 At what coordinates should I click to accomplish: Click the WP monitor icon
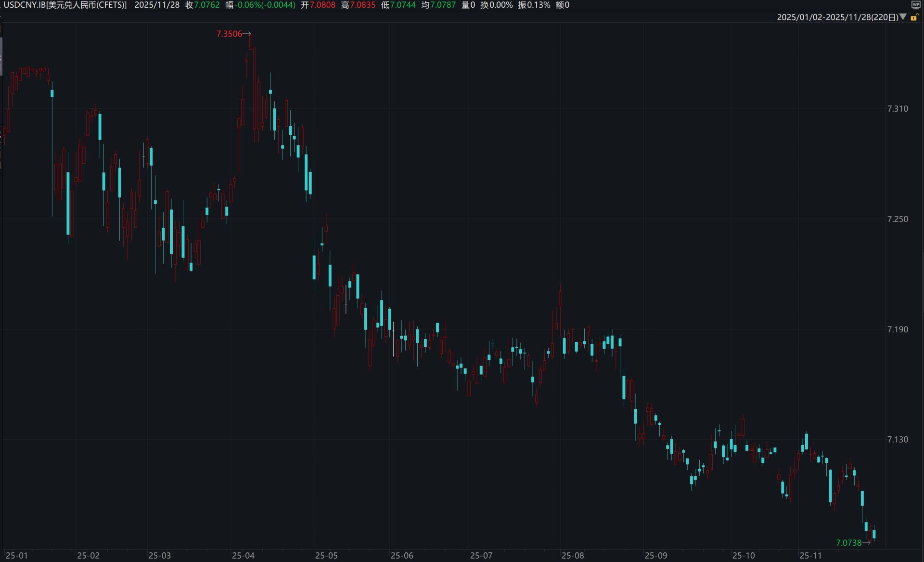pos(915,5)
